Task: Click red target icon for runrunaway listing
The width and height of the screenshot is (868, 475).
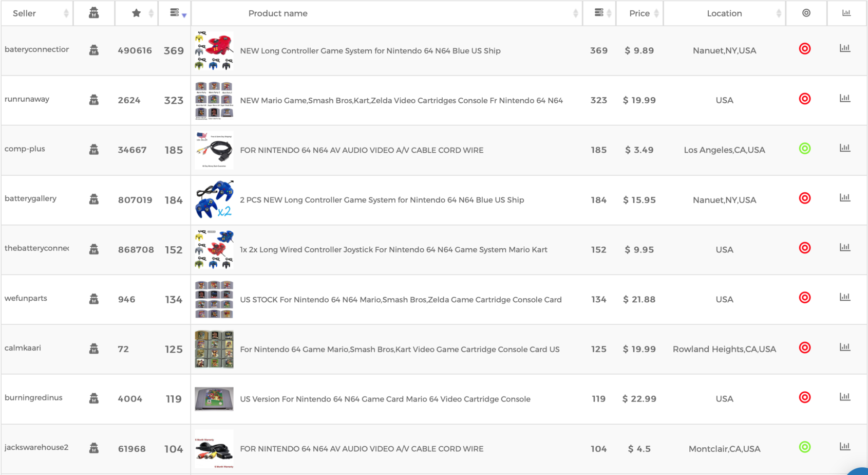Action: pos(805,99)
